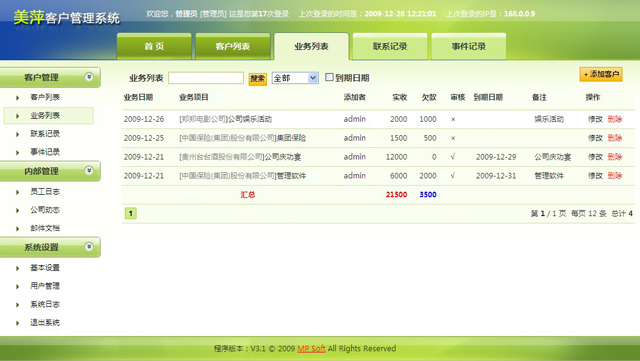Click the 12000 received amount cell
This screenshot has width=640, height=361.
[x=396, y=157]
